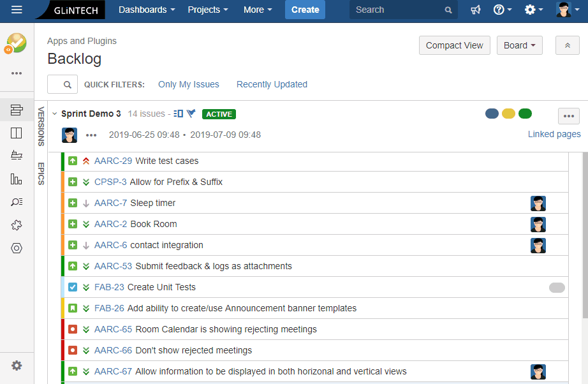Open the hamburger sidebar menu

click(x=17, y=10)
